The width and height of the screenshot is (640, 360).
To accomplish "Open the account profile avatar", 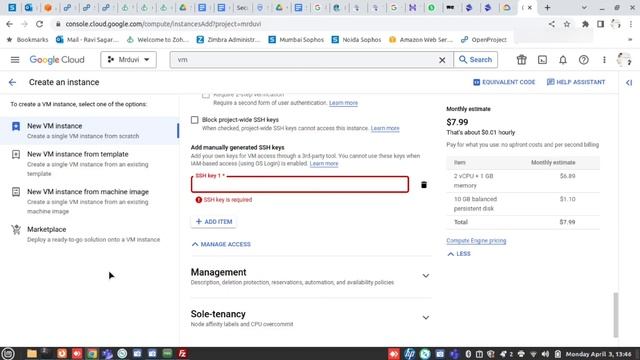I will 624,60.
